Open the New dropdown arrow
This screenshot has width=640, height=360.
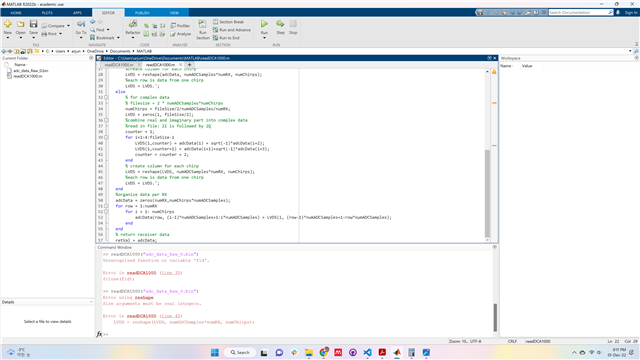coord(7,38)
